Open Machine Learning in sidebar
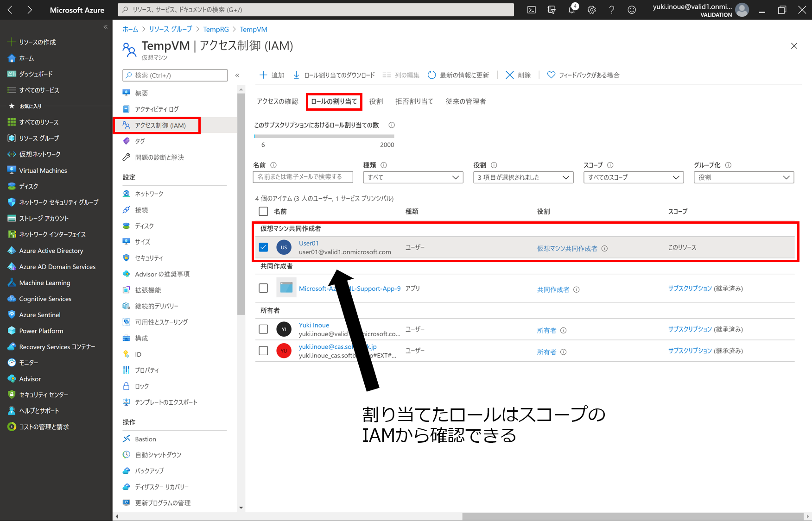This screenshot has height=521, width=812. 44,283
